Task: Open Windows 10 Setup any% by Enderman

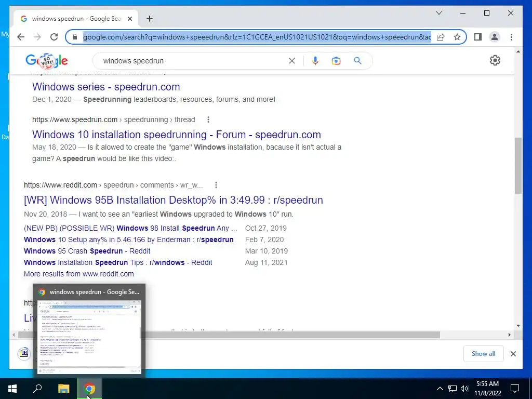Action: (129, 240)
